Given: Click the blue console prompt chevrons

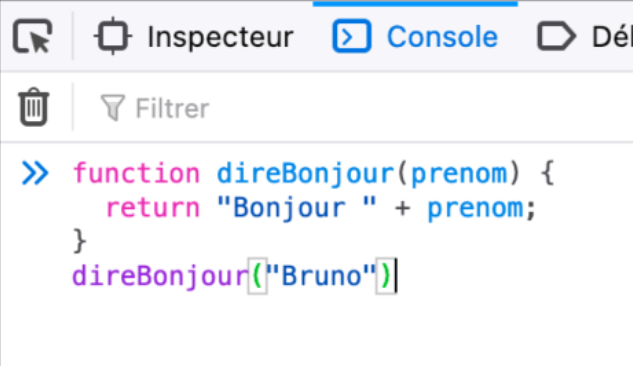Looking at the screenshot, I should (35, 173).
